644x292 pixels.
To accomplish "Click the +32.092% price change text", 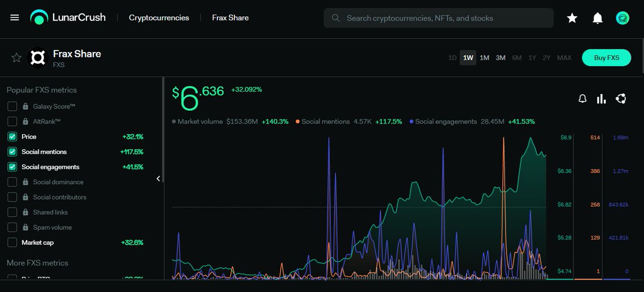I will pyautogui.click(x=246, y=90).
